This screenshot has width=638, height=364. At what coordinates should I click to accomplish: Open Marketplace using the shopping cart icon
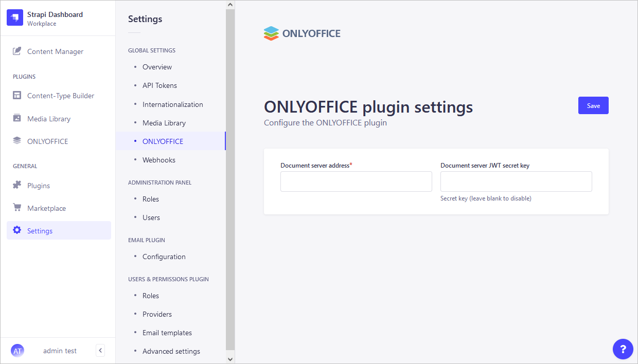(17, 208)
